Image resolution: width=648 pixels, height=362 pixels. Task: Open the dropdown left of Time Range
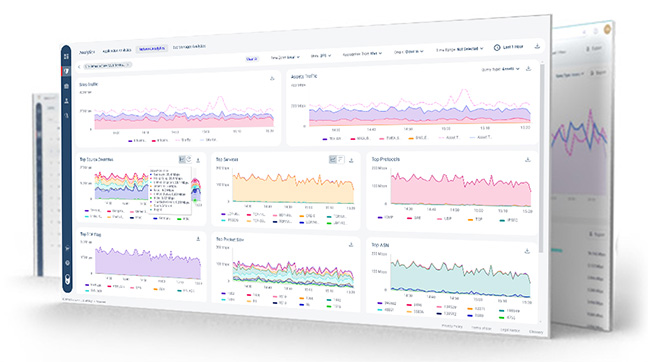tap(409, 52)
